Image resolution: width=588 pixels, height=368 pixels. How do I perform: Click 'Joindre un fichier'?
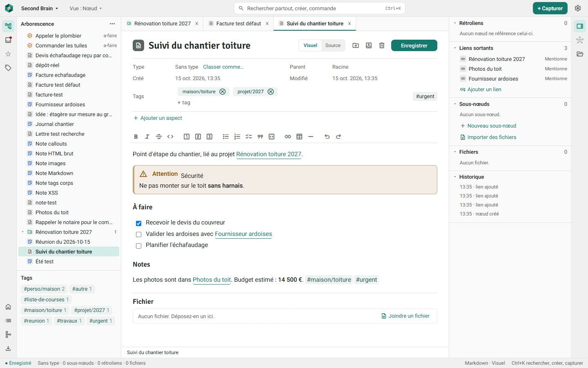tap(405, 316)
